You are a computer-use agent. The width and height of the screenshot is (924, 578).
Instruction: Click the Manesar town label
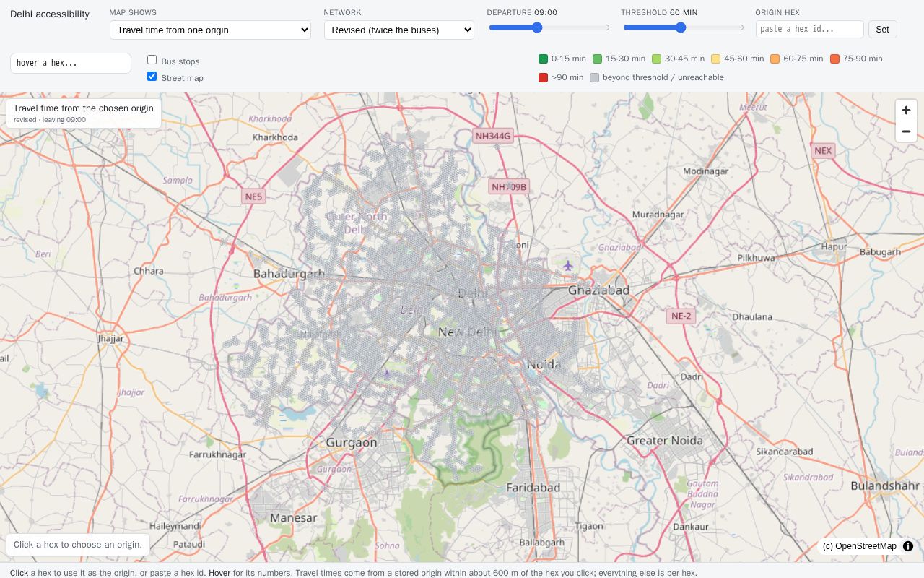293,517
